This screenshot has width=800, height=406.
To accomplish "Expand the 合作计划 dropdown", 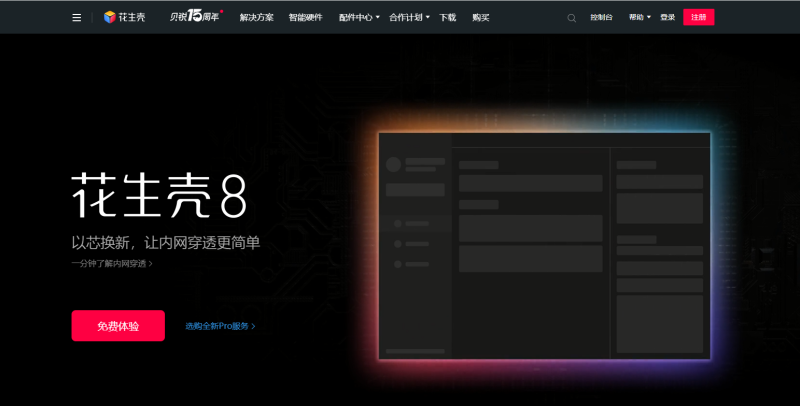I will point(409,17).
